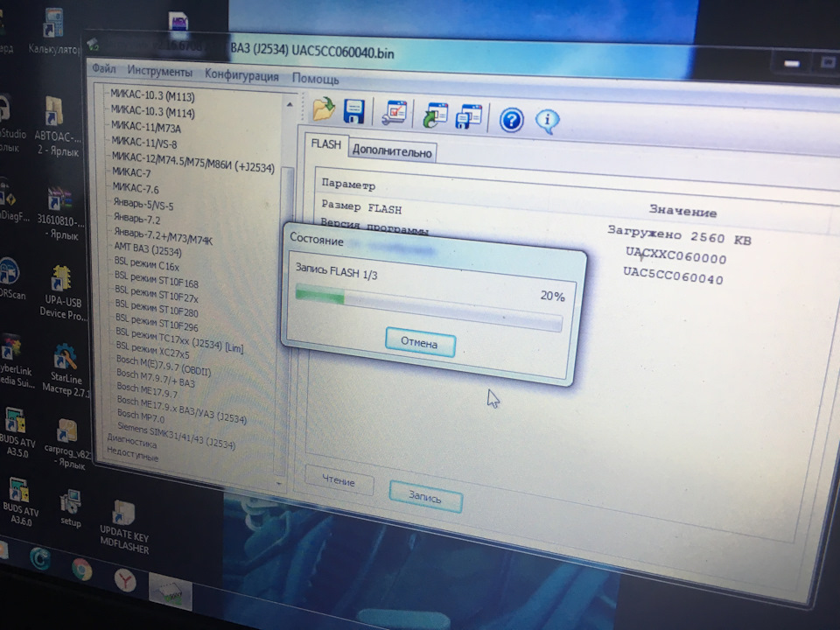Click the floppy-with-windows toolbar icon
Viewport: 840px width, 630px height.
click(x=470, y=116)
